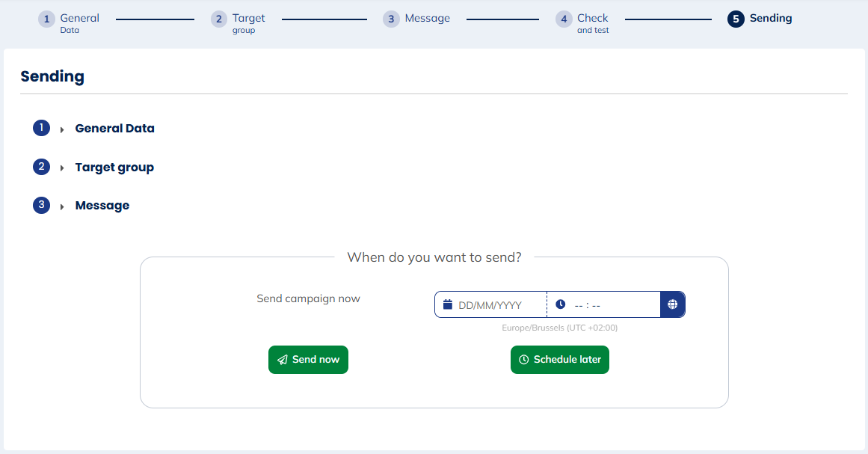Select the General Data step label at top
Viewport: 868px width, 454px height.
[x=79, y=19]
